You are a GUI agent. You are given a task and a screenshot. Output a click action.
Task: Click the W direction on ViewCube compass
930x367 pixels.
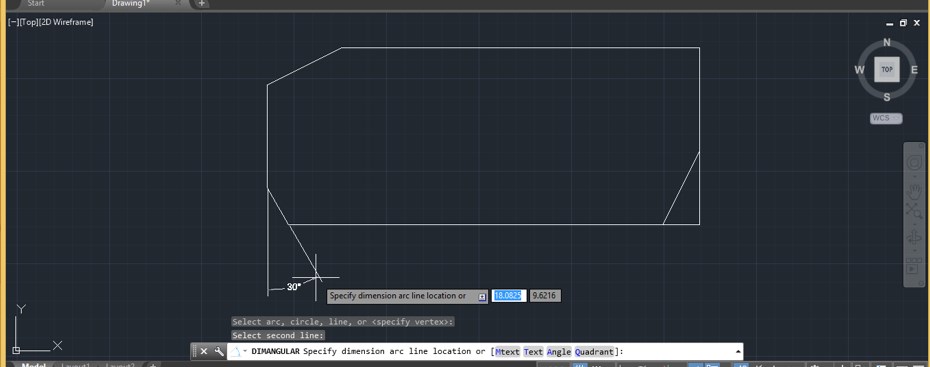coord(859,70)
